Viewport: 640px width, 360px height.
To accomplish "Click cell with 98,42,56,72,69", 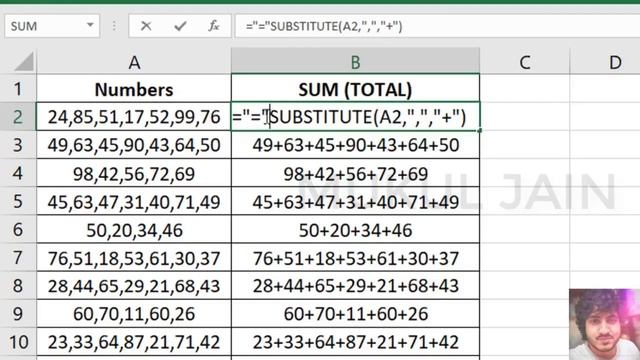I will click(x=134, y=173).
